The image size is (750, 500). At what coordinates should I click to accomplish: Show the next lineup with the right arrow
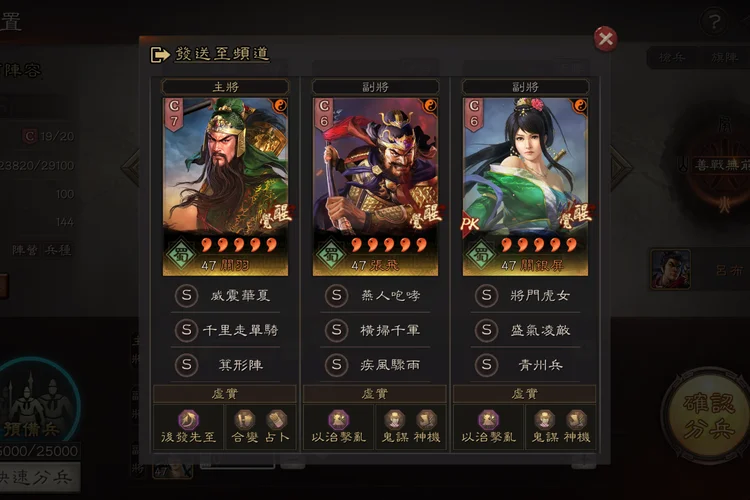pyautogui.click(x=621, y=167)
